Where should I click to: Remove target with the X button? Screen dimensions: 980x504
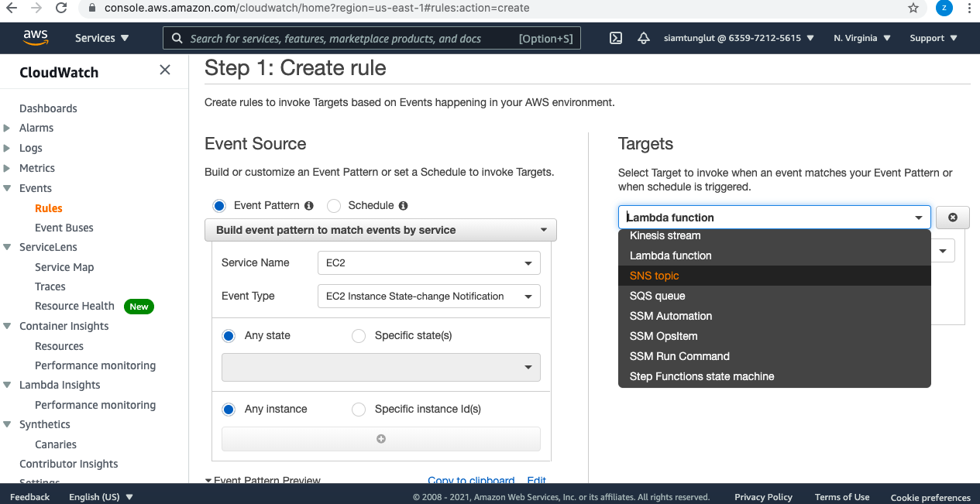point(953,218)
